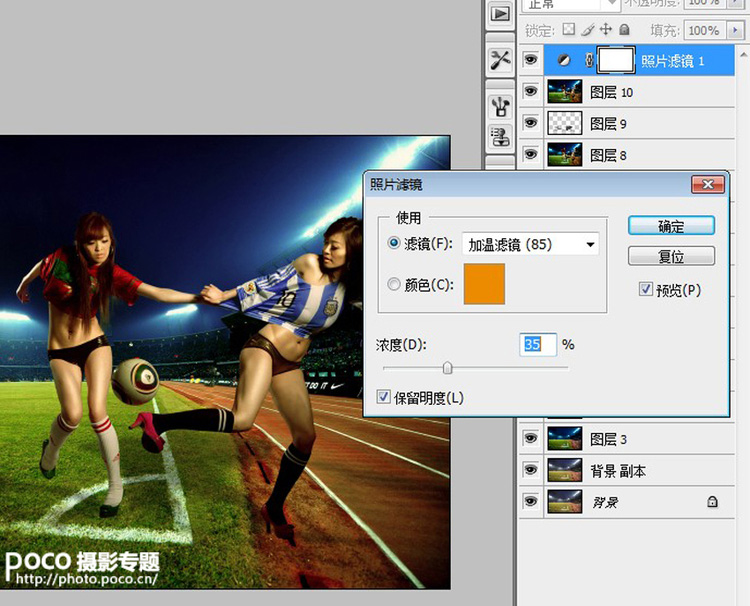Lock all padlock icon
This screenshot has width=750, height=606.
[x=624, y=30]
